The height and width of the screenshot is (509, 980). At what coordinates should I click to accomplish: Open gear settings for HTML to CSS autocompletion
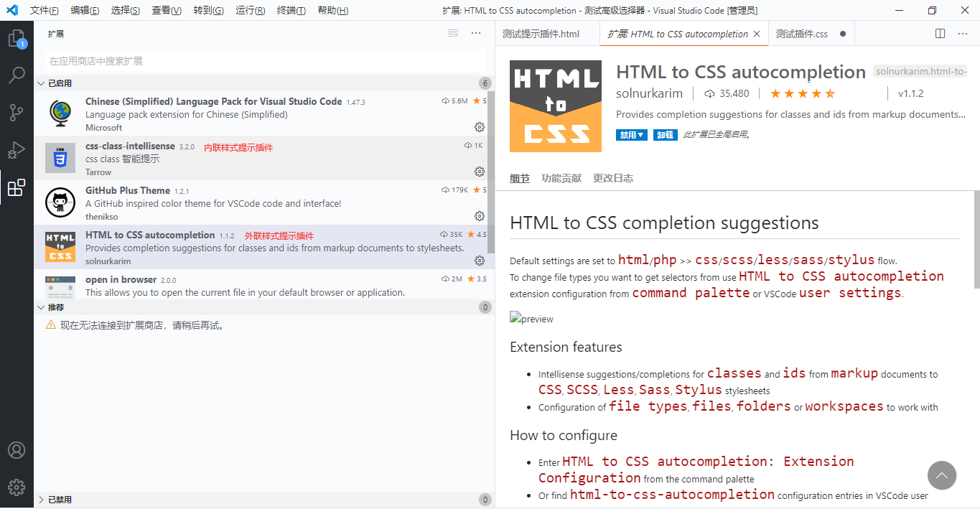click(x=480, y=261)
